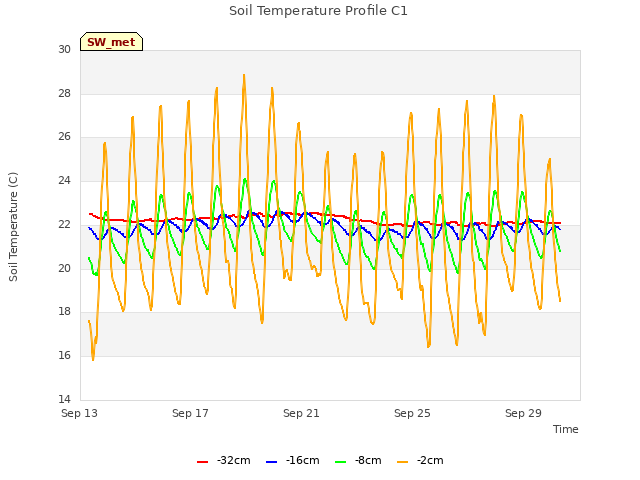Click the 18 y-axis tick label
Screen dimensions: 640x480
(64, 311)
